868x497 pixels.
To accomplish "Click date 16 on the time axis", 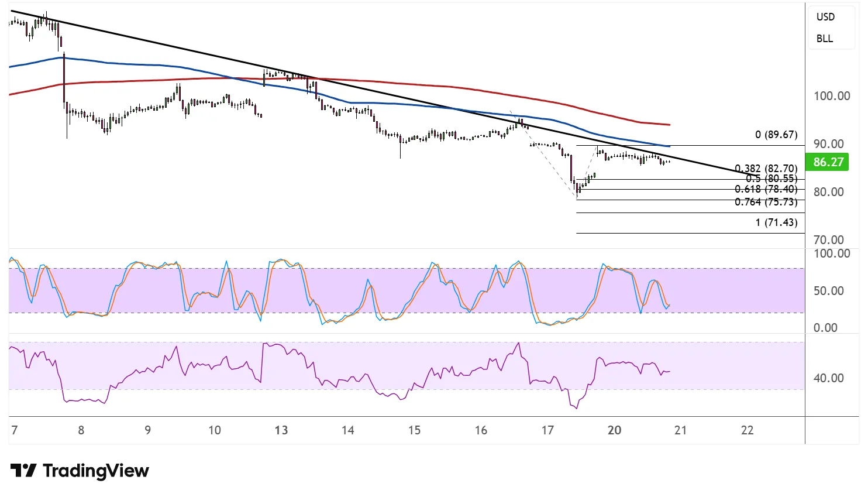I will pos(481,430).
